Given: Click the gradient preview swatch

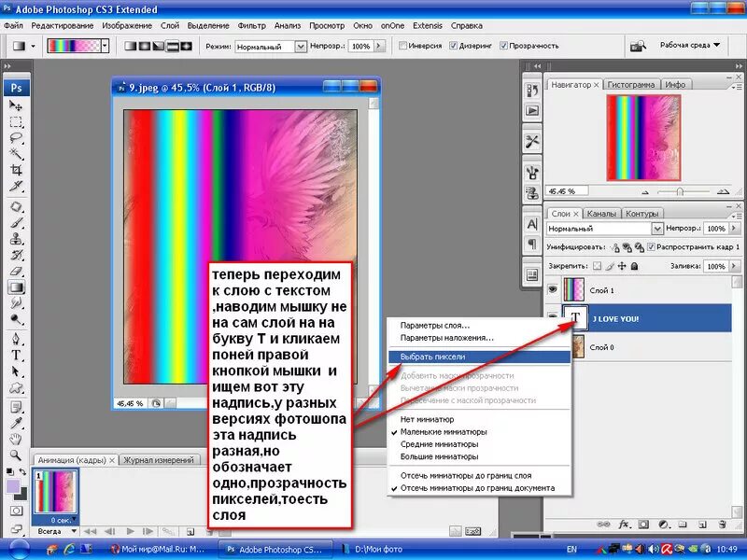Looking at the screenshot, I should pyautogui.click(x=74, y=46).
